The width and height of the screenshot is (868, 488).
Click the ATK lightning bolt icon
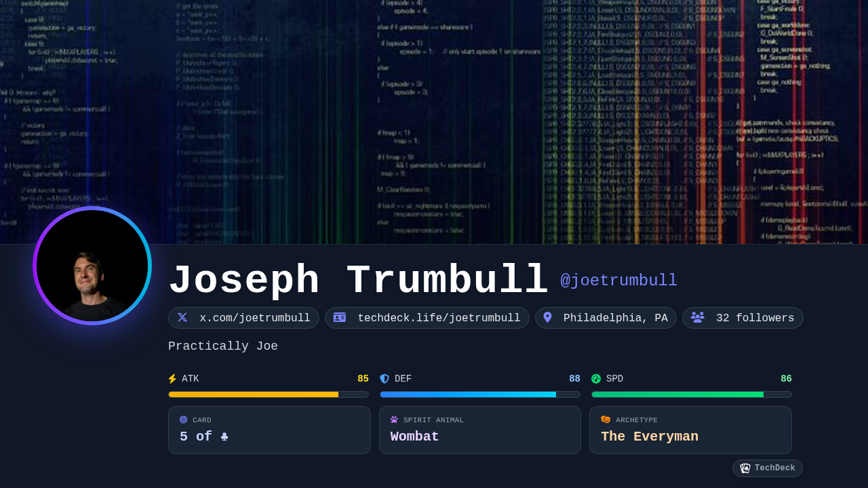tap(172, 379)
